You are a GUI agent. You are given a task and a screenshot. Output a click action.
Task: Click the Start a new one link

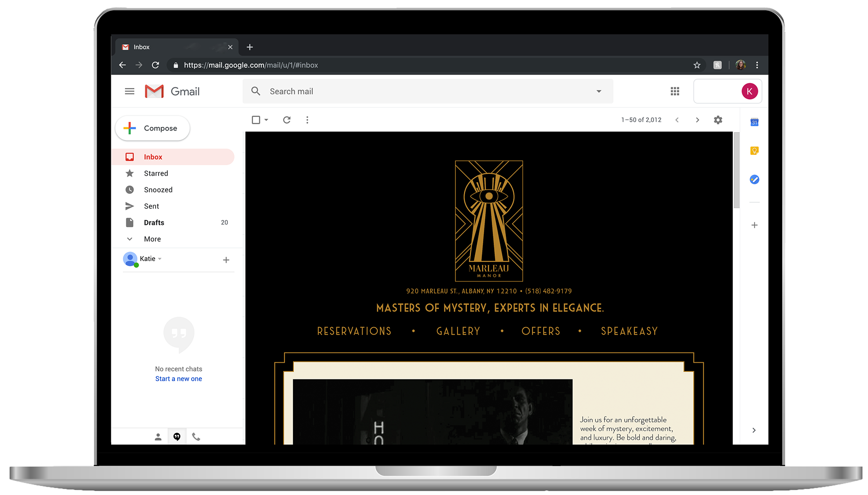tap(178, 378)
